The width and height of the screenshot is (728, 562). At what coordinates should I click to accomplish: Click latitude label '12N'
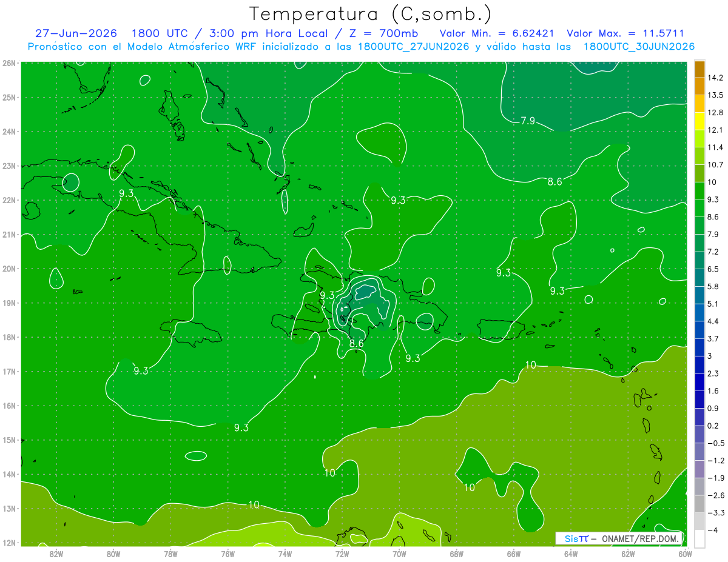[9, 543]
